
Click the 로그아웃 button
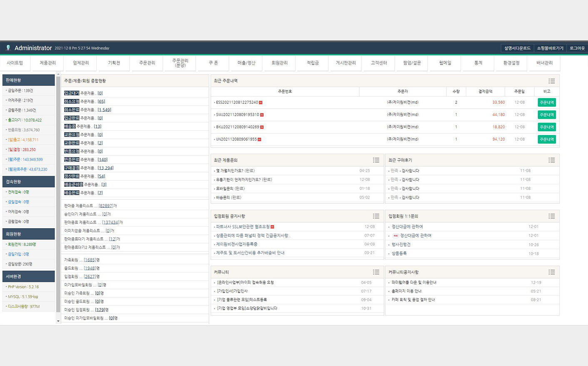point(577,48)
